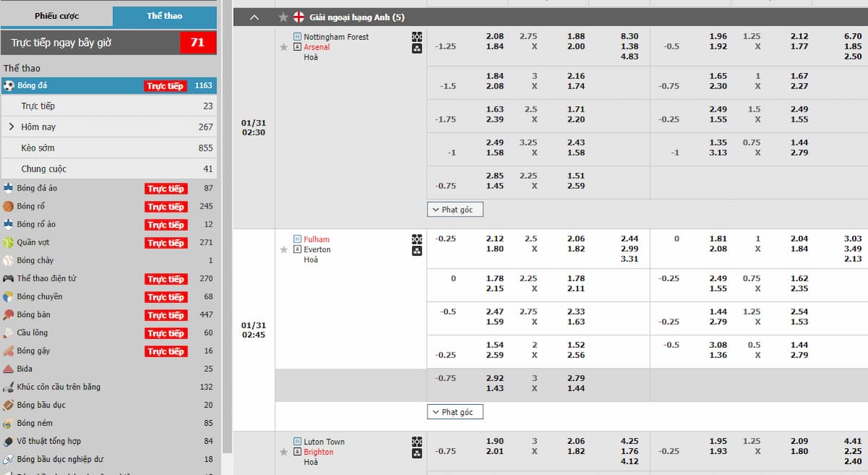Click the table tennis paddle icon for Bóng bàn
The image size is (868, 475).
(9, 315)
